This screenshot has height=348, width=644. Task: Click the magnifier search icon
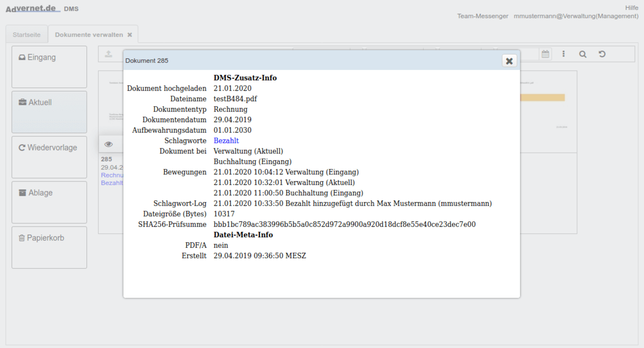click(x=582, y=54)
